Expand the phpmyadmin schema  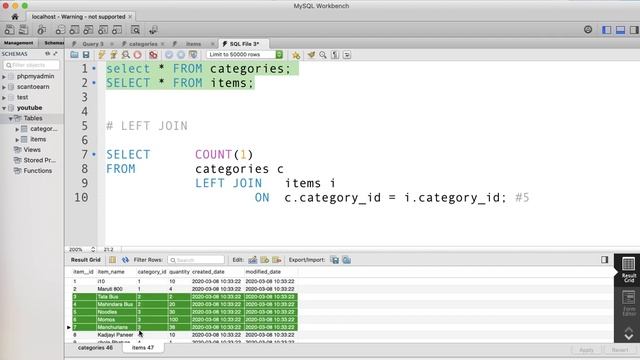click(x=4, y=76)
